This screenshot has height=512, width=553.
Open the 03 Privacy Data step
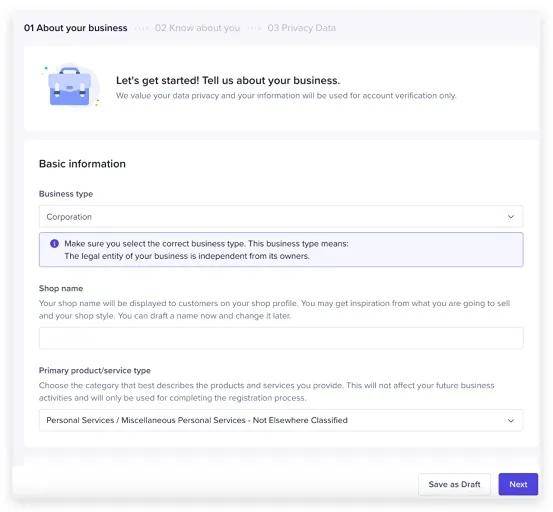click(302, 28)
